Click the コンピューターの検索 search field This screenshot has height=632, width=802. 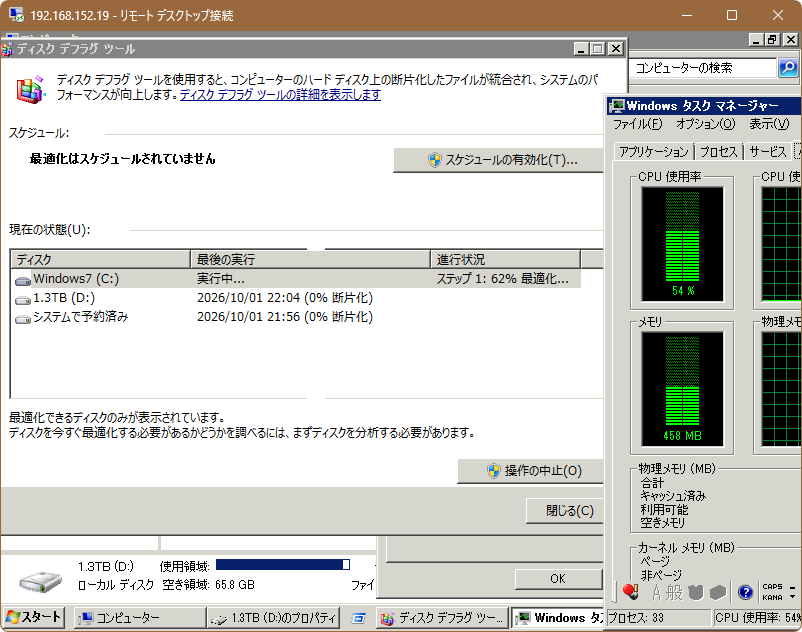pyautogui.click(x=703, y=67)
